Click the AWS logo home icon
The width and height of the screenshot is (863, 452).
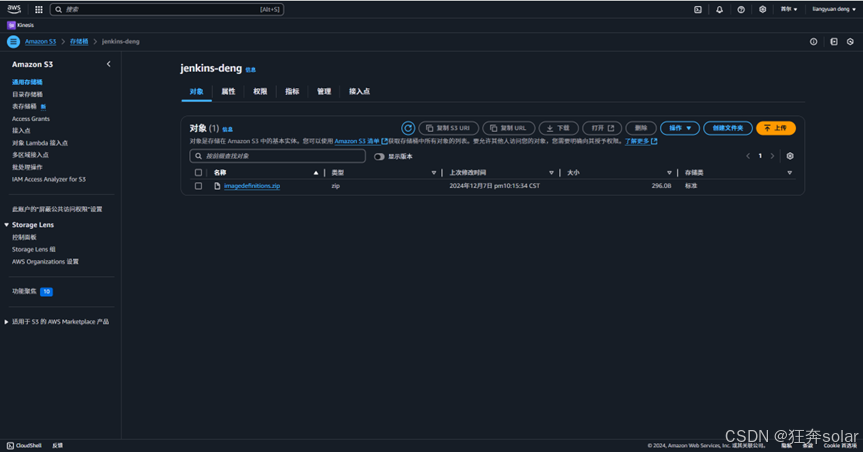tap(14, 9)
